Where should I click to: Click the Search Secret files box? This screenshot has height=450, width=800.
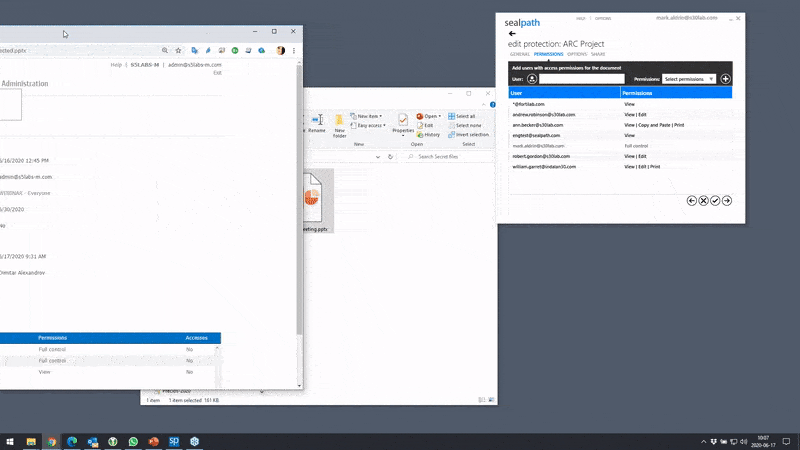(449, 157)
